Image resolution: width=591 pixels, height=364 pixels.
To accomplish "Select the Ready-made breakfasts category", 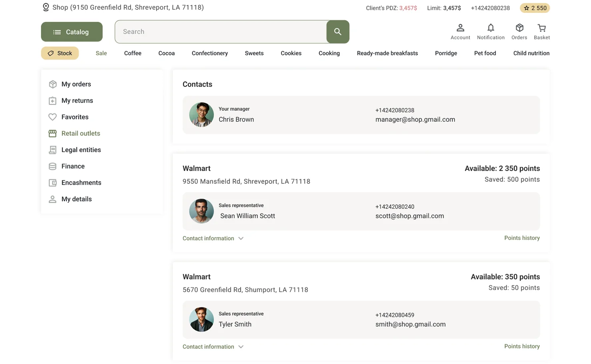I will 387,53.
